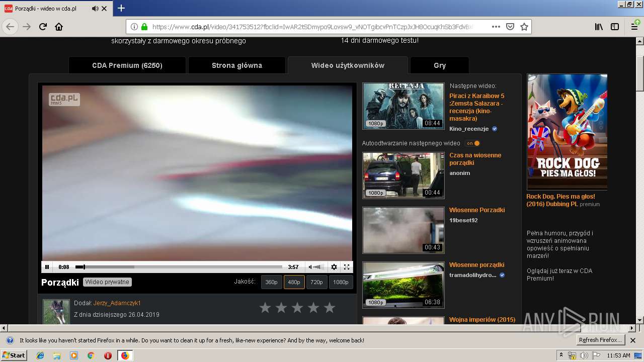Save page to Pocket

point(510,27)
